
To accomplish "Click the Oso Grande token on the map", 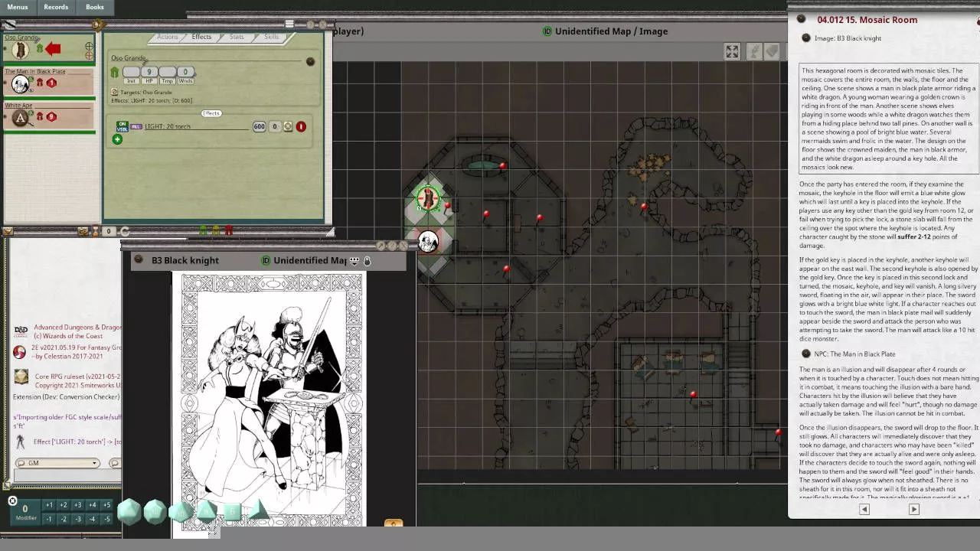I will pos(428,199).
